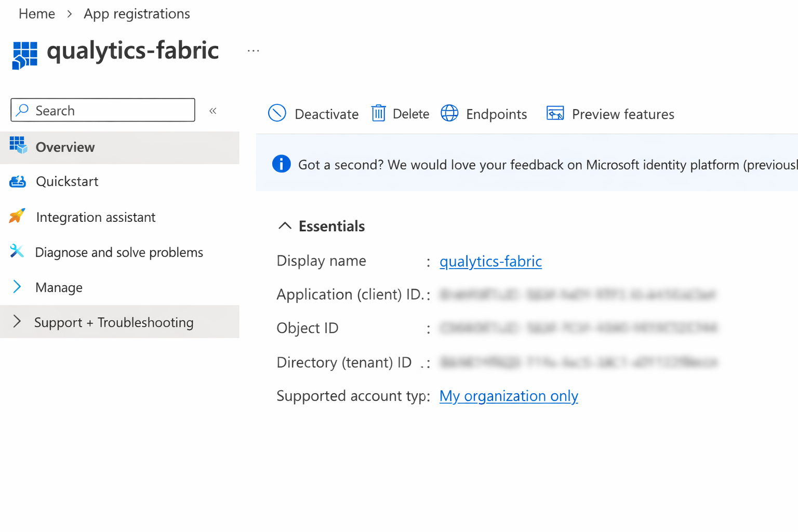Click the Quickstart cloud icon
This screenshot has width=798, height=532.
tap(18, 182)
